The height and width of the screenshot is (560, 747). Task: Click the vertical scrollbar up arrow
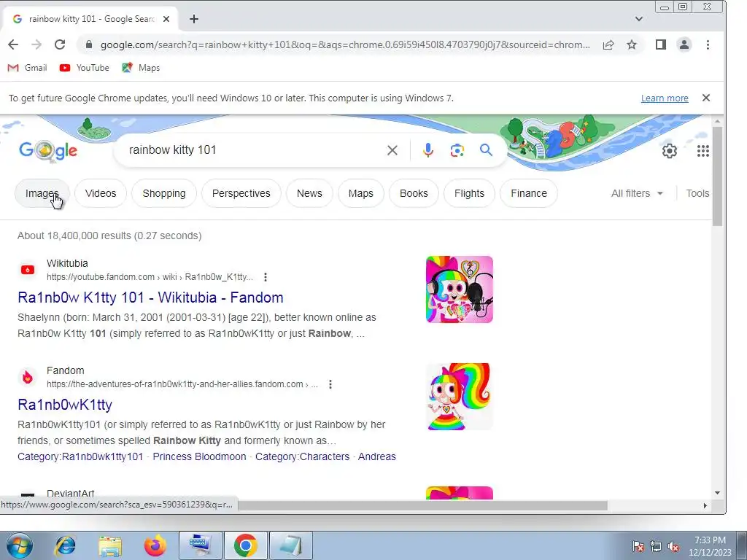(x=718, y=122)
